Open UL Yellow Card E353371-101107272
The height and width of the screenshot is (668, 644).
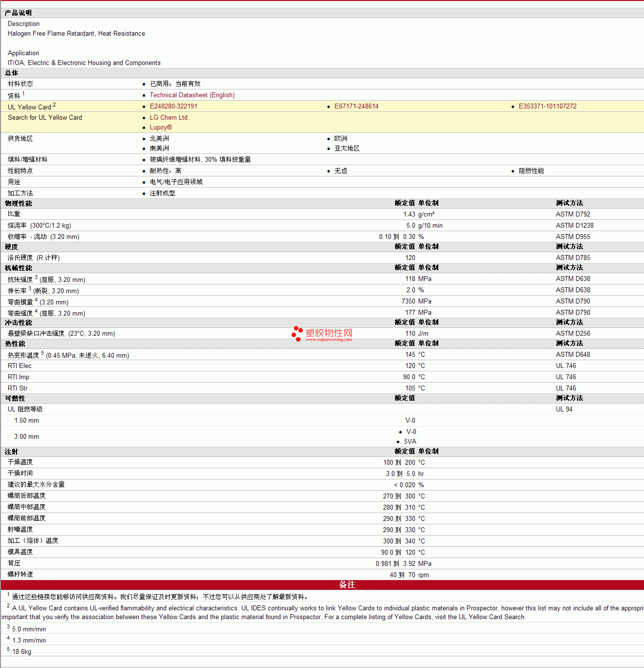[x=547, y=107]
